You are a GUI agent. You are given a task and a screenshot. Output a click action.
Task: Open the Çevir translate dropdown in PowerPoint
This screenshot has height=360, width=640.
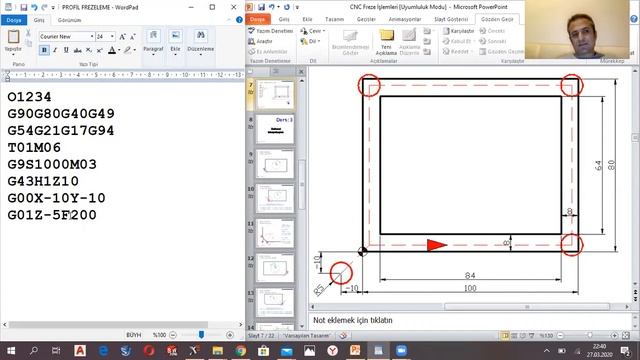pos(313,31)
